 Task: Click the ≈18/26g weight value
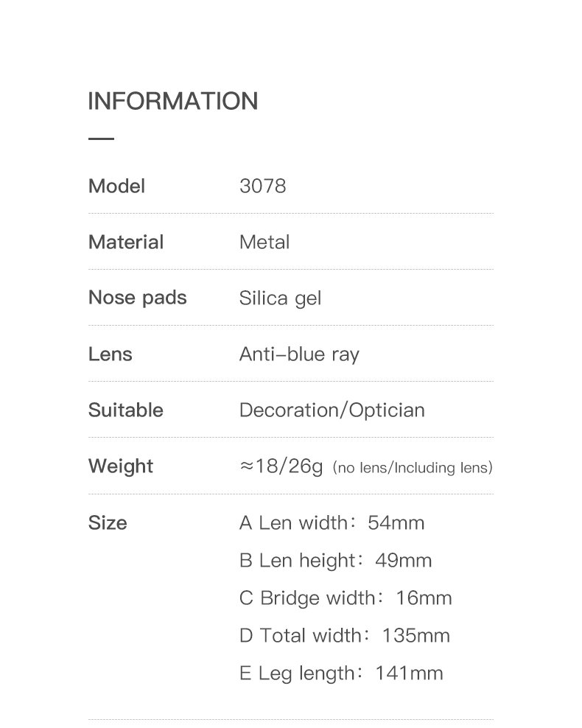[x=281, y=466]
